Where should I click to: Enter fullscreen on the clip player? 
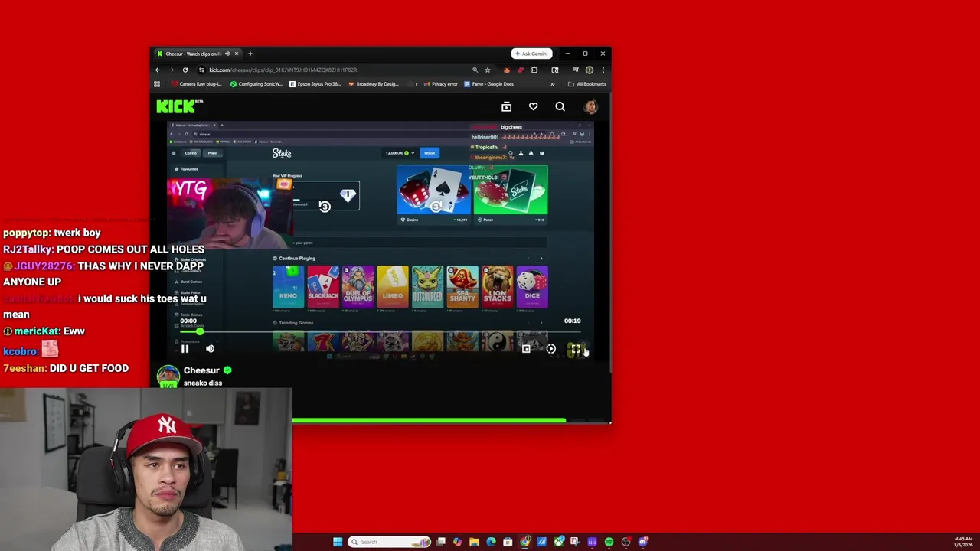coord(576,349)
